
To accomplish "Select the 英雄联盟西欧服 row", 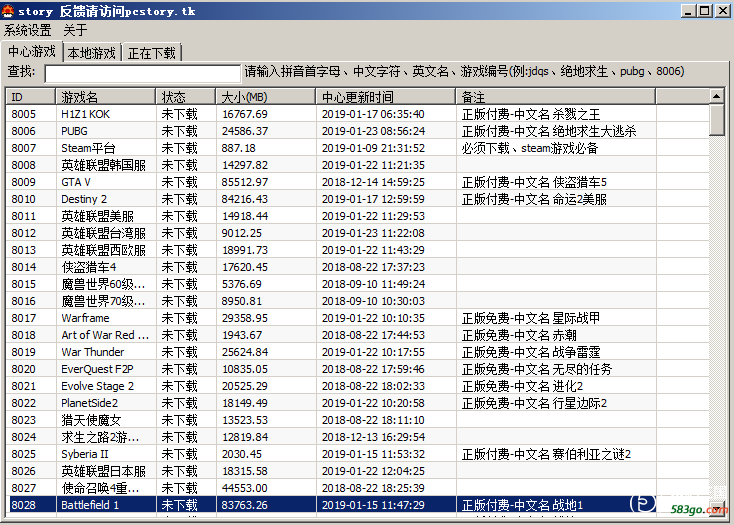I will pyautogui.click(x=358, y=250).
